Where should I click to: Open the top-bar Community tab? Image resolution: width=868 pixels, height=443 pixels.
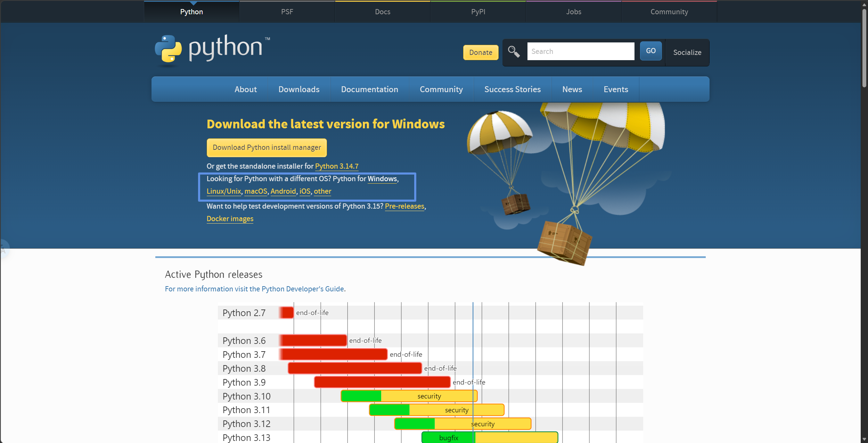pos(669,12)
